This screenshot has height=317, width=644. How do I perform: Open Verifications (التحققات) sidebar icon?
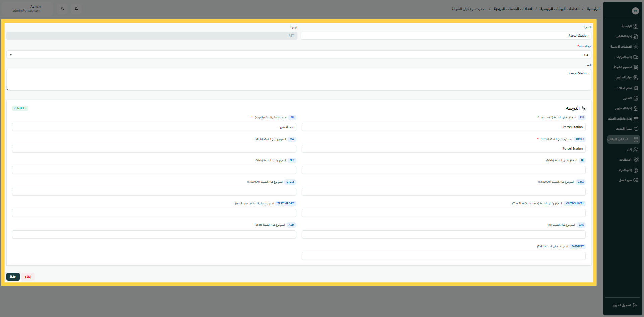tap(636, 160)
